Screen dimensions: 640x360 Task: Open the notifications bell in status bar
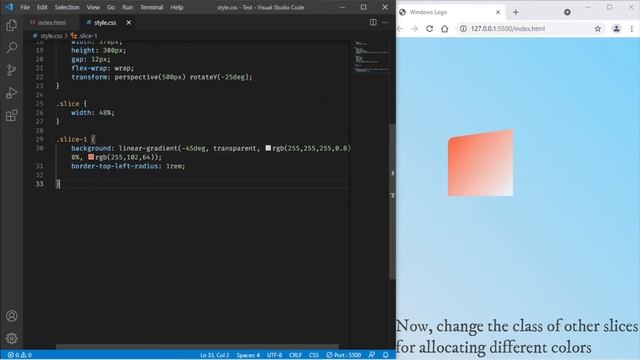[385, 355]
